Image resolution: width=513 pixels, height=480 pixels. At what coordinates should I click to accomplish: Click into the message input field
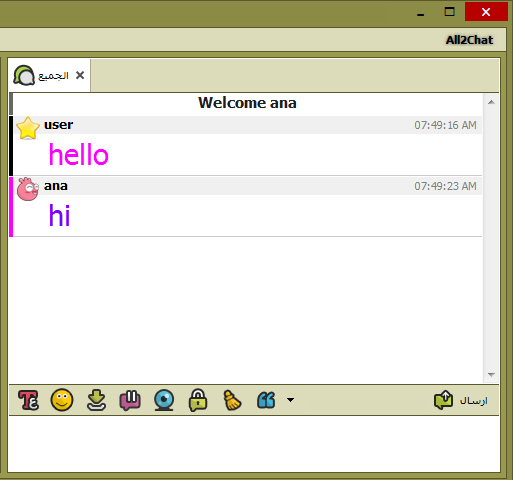pos(254,444)
